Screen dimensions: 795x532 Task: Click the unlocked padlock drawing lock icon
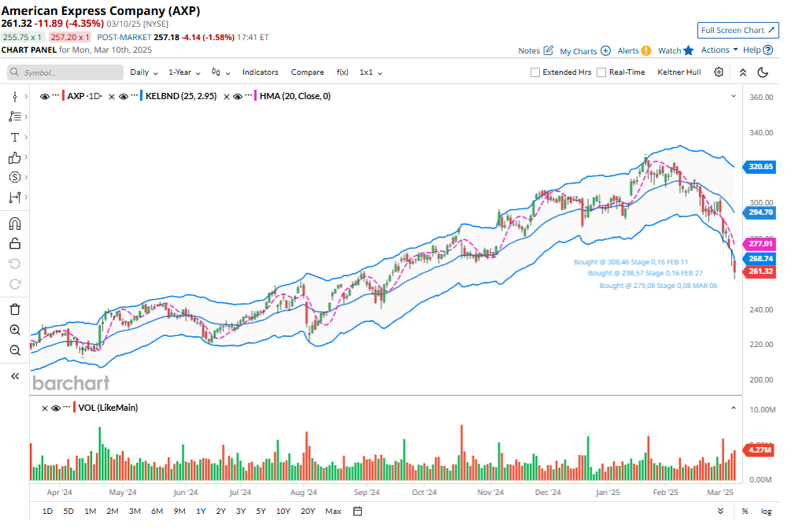(x=15, y=243)
